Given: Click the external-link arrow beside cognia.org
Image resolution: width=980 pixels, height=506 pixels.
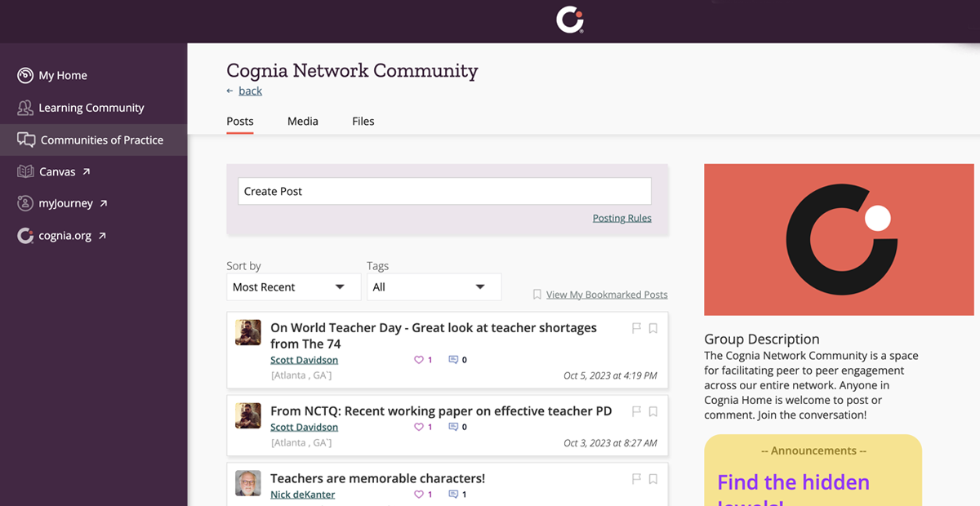Looking at the screenshot, I should [102, 236].
